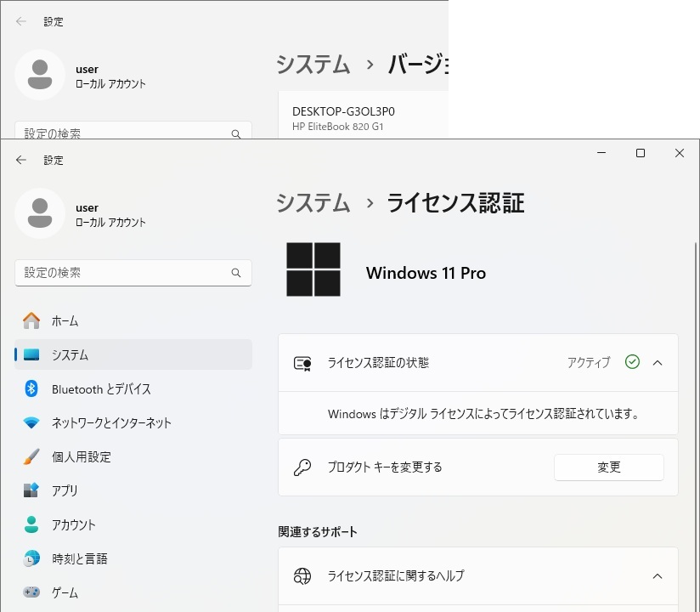Maximize the License settings window
The height and width of the screenshot is (612, 700).
[x=641, y=153]
